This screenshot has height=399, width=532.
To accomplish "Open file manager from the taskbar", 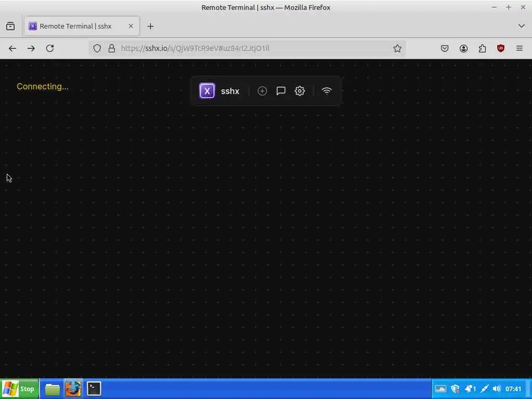I will click(52, 389).
